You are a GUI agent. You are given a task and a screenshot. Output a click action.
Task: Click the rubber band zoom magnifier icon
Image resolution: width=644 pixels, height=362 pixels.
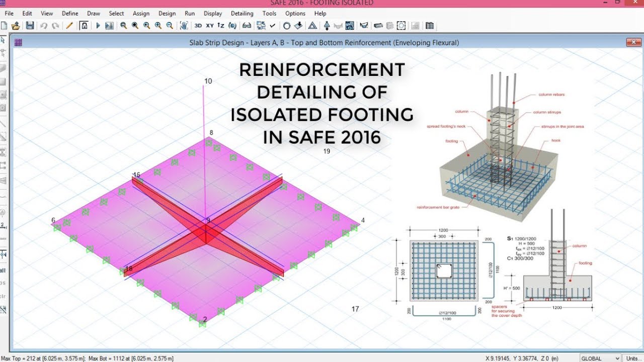click(123, 26)
